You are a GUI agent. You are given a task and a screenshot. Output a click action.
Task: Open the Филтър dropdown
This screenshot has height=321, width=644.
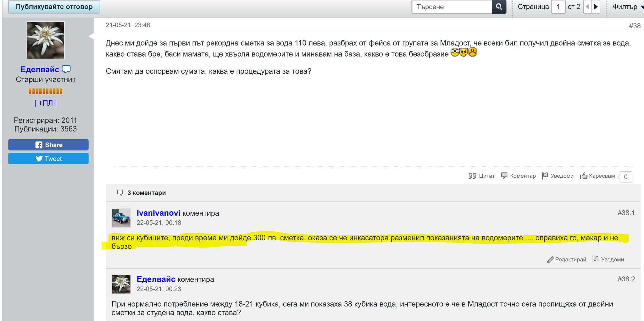(628, 7)
